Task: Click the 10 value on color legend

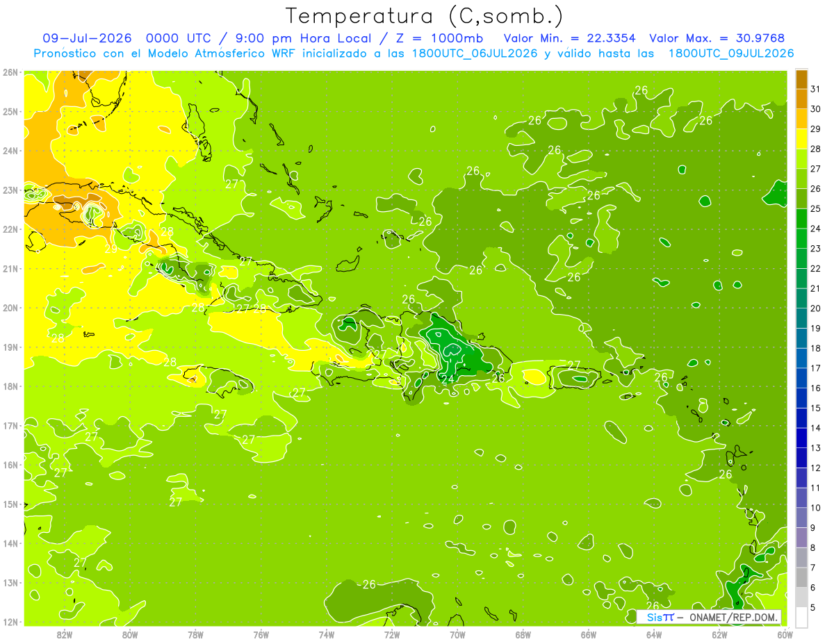Action: [x=815, y=508]
